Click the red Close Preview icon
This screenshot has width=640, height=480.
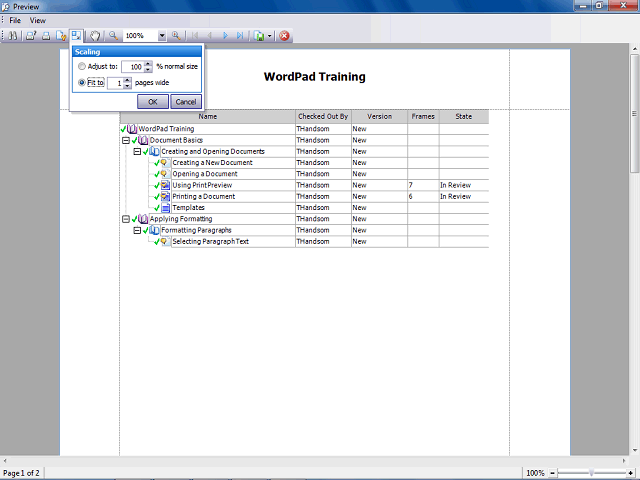[284, 36]
